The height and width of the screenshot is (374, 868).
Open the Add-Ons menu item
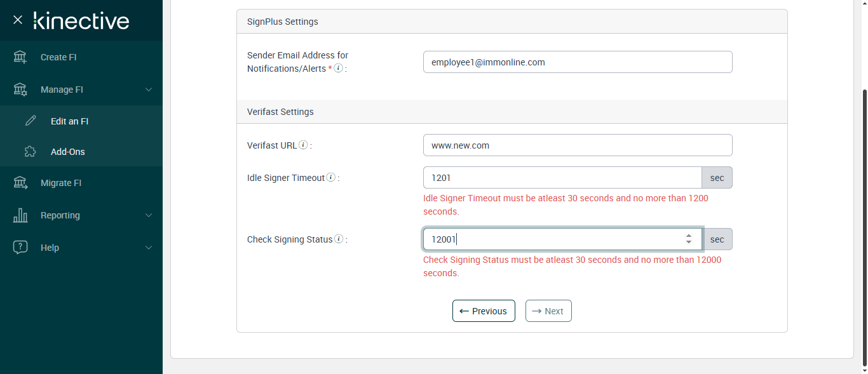point(67,152)
